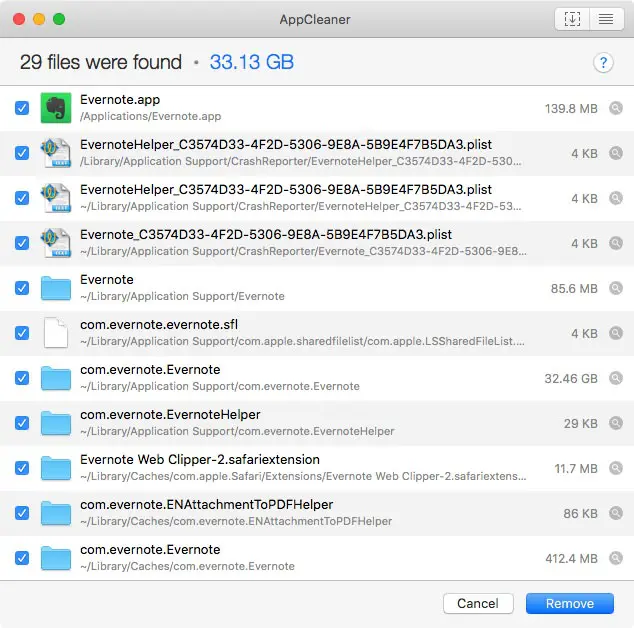This screenshot has height=628, width=634.
Task: Click the '29 files were found' heading
Action: [x=101, y=62]
